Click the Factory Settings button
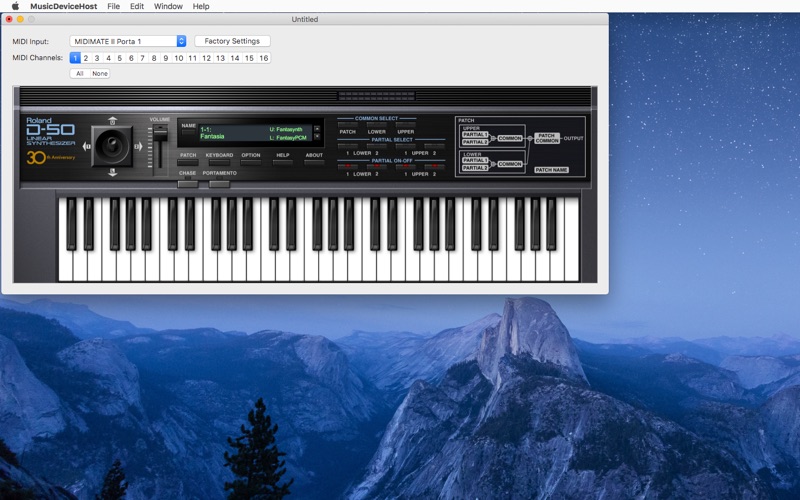 [x=232, y=41]
